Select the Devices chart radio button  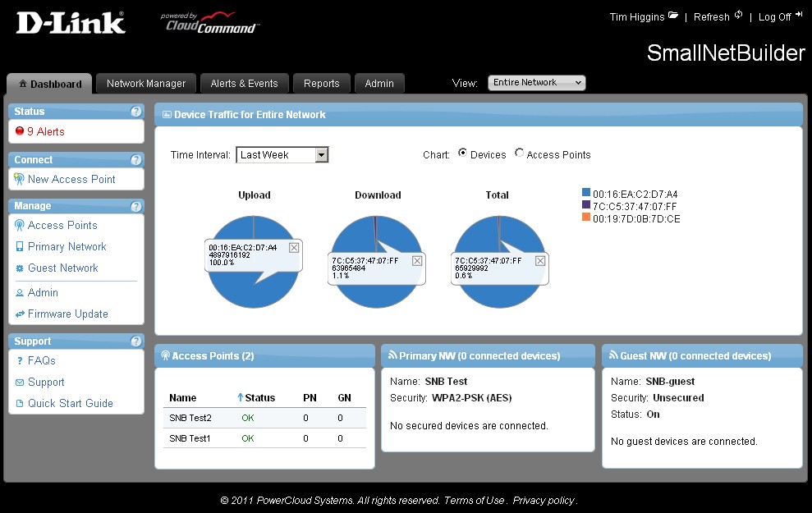[462, 153]
